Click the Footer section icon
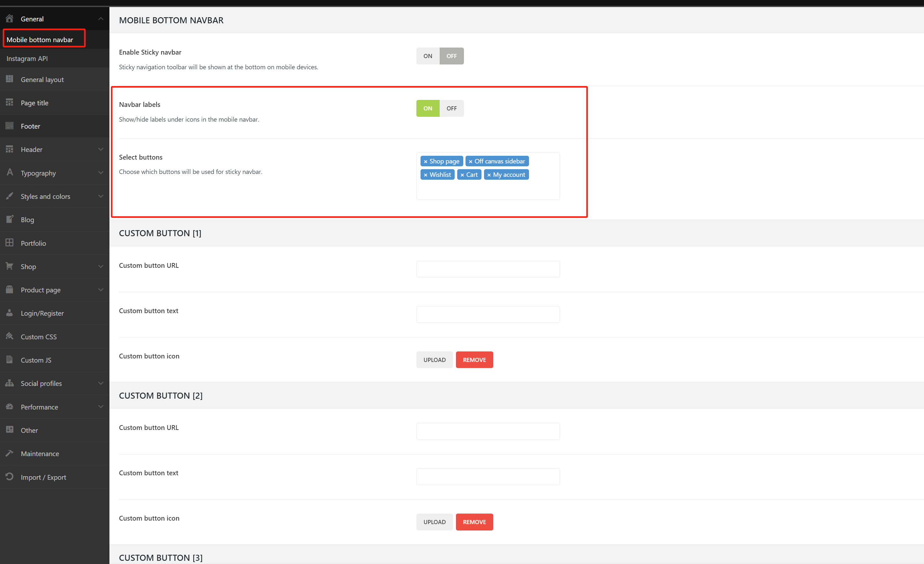The height and width of the screenshot is (564, 924). click(9, 126)
